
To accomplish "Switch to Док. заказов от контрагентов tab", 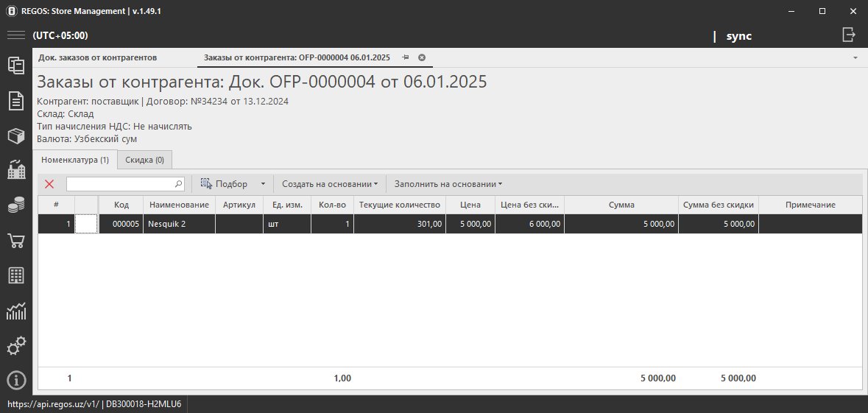I will point(98,57).
